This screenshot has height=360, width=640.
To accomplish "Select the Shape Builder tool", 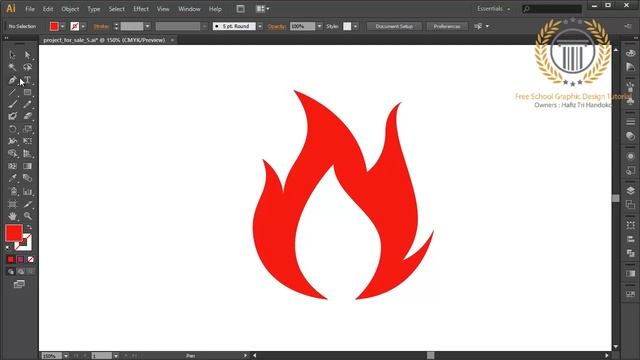I will 12,154.
